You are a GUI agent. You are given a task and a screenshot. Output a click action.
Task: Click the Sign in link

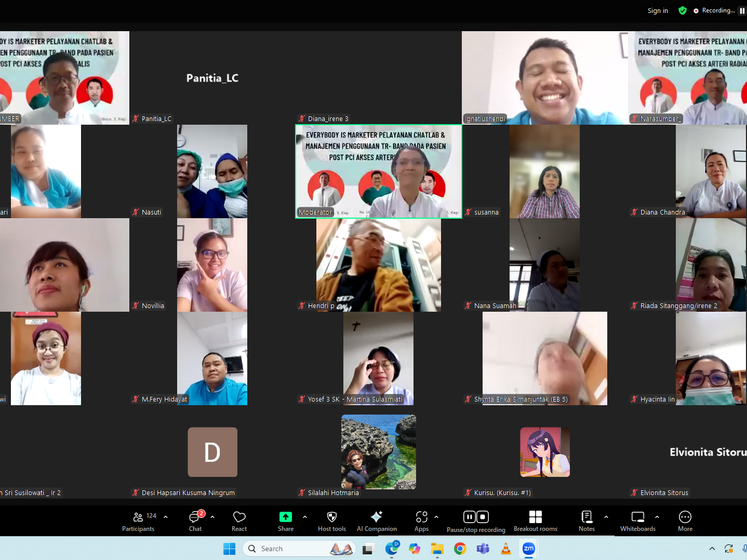click(x=658, y=11)
